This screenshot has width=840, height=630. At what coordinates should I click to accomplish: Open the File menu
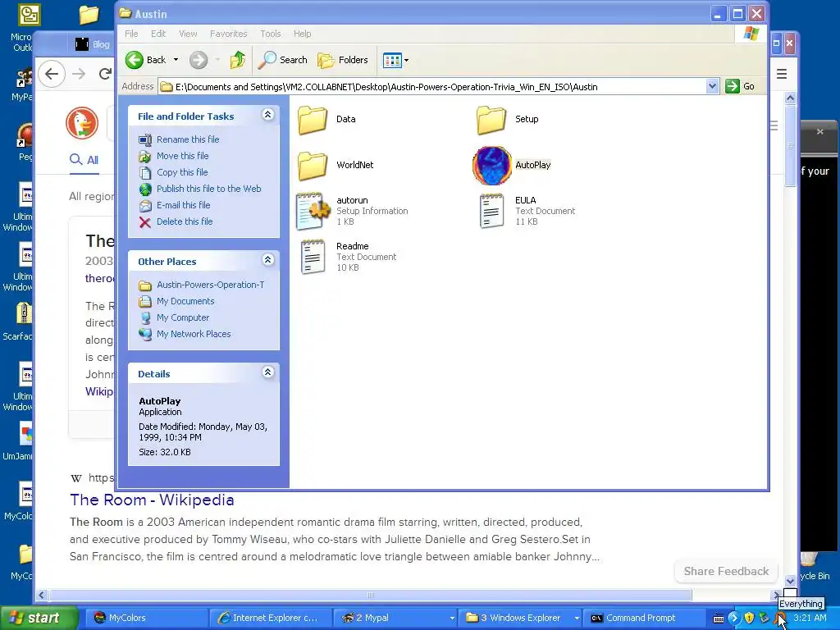(x=131, y=34)
